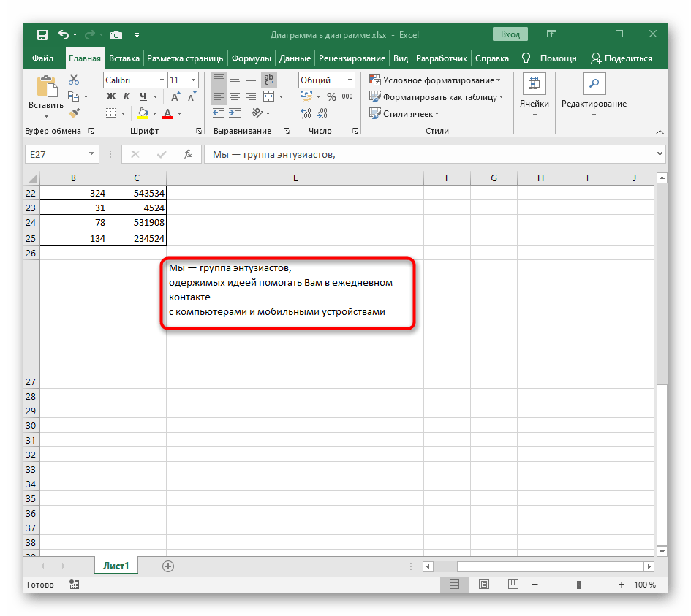The height and width of the screenshot is (616, 691).
Task: Click the zoom slider handle
Action: coord(578,585)
